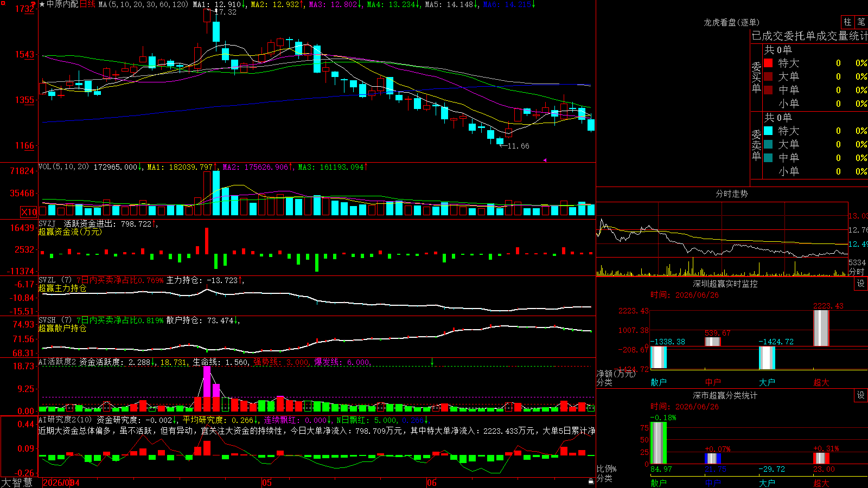Click the 深圳超赢实时监控 panel title
The height and width of the screenshot is (488, 868).
click(725, 284)
